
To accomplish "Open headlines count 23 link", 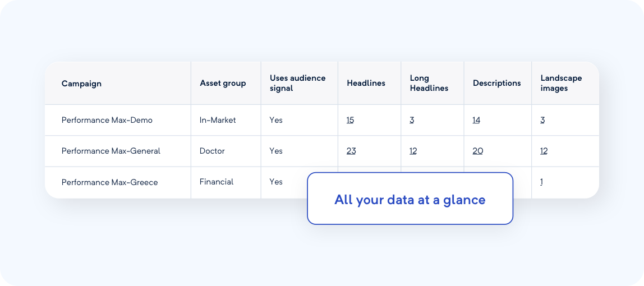I will pos(351,151).
